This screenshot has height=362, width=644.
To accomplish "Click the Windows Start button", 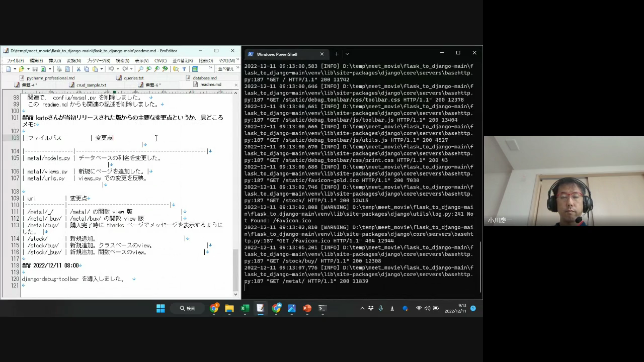I will coord(160,308).
